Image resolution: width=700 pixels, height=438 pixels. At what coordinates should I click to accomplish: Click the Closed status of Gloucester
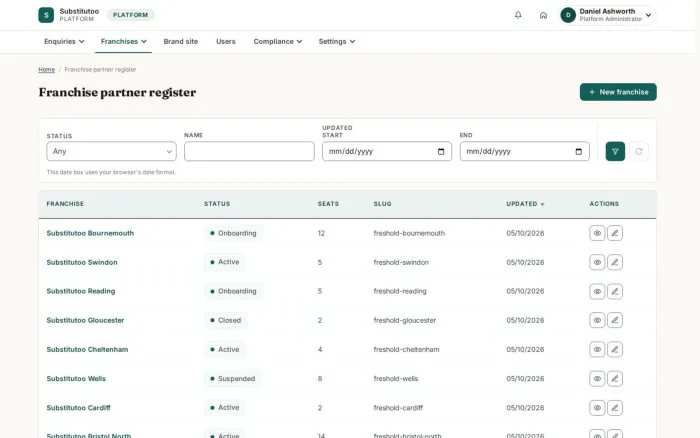[x=226, y=320]
